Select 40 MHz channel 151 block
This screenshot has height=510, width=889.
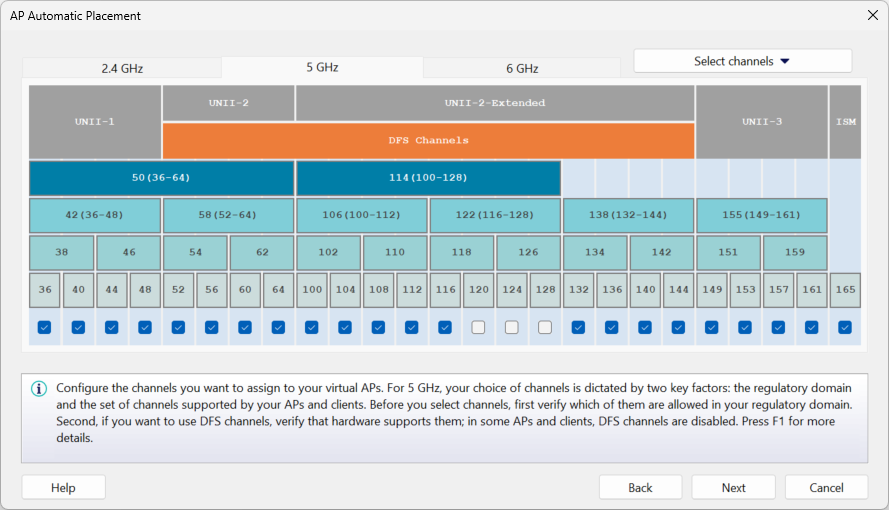click(729, 253)
